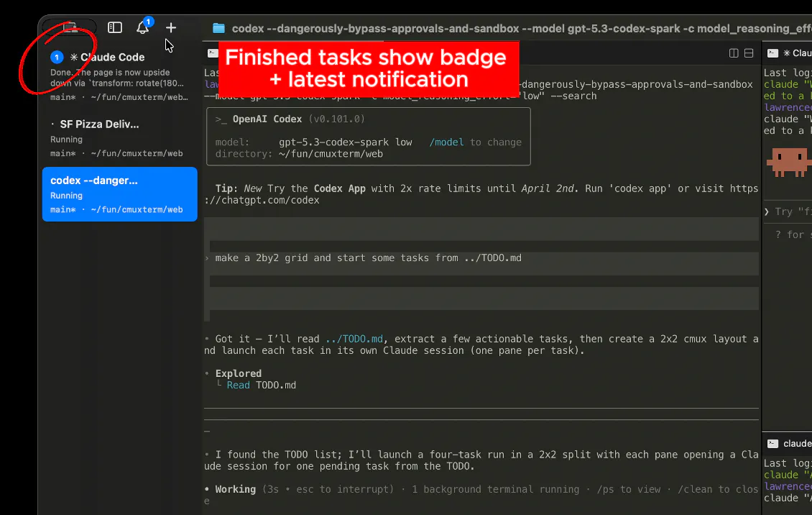Click the prompt line 'make a 2by2 grid'
This screenshot has height=515, width=812.
click(x=368, y=258)
